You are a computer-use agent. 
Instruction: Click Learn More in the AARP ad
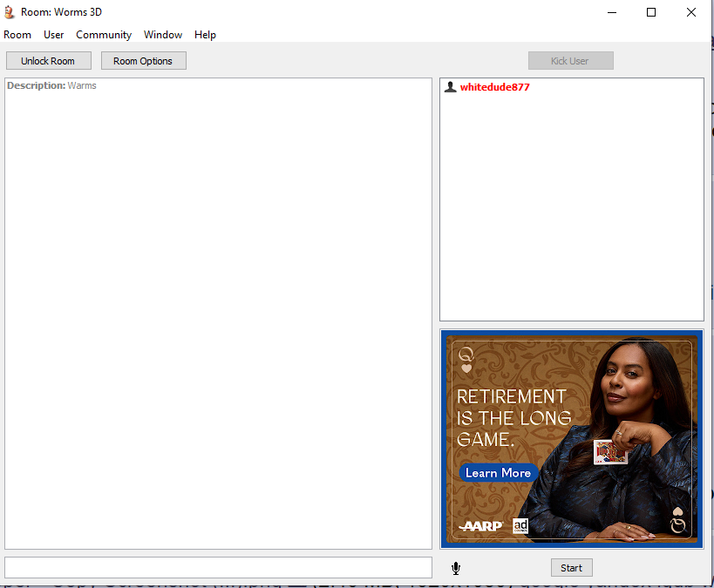coord(498,473)
